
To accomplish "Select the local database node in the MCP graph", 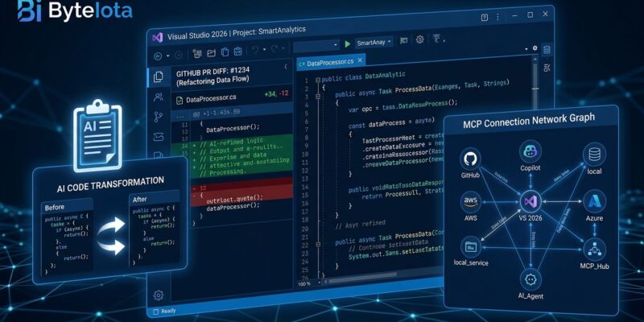I will pyautogui.click(x=594, y=155).
